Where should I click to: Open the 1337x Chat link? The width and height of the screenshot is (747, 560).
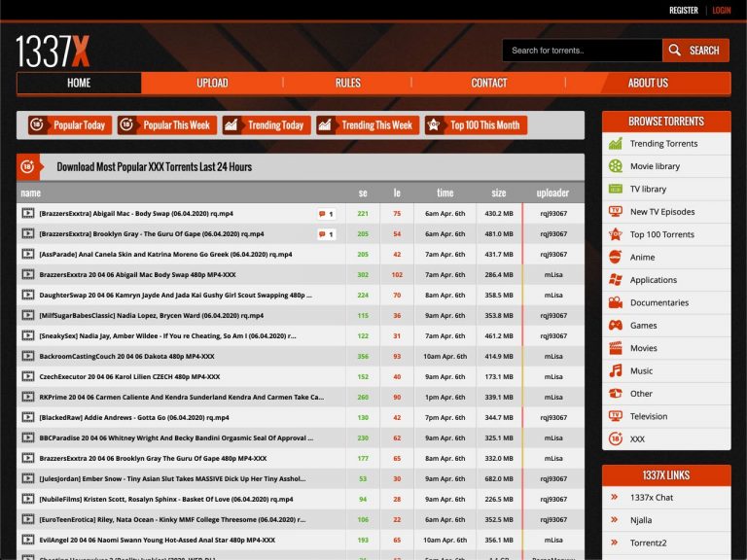pyautogui.click(x=652, y=497)
